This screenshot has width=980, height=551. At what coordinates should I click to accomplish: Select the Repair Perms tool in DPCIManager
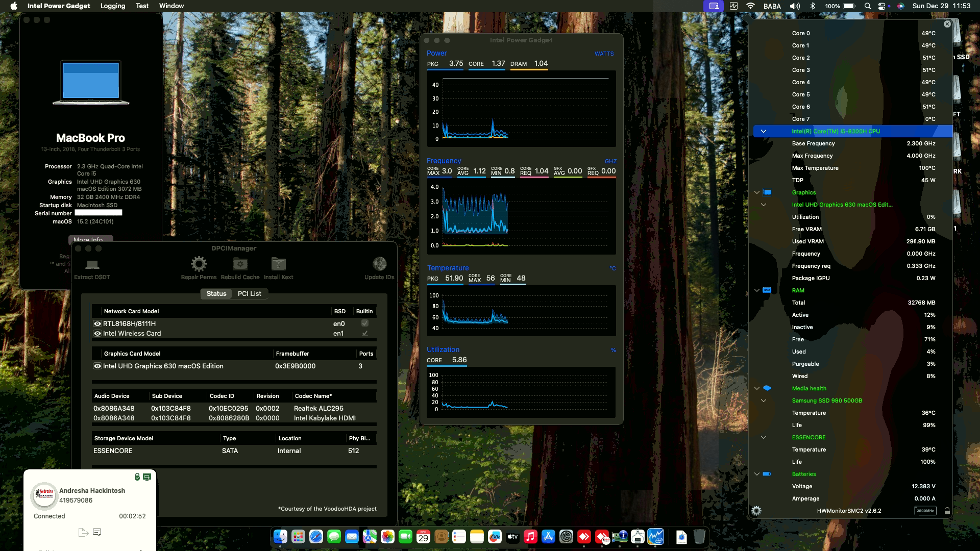click(199, 267)
